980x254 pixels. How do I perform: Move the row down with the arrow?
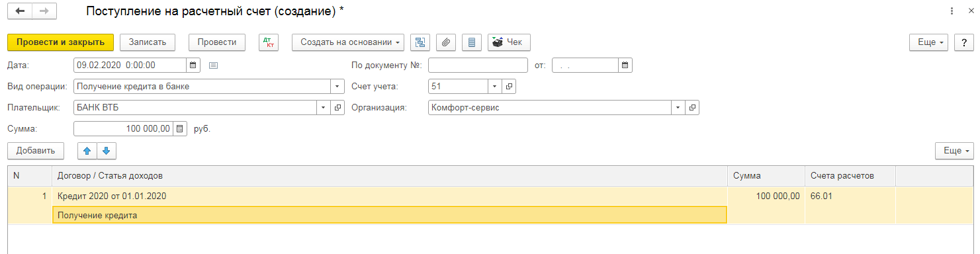(x=107, y=151)
